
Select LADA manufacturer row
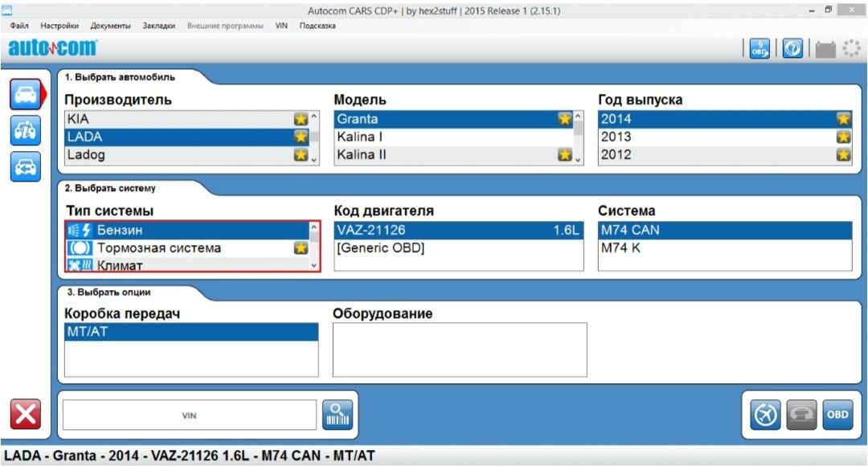click(x=186, y=137)
